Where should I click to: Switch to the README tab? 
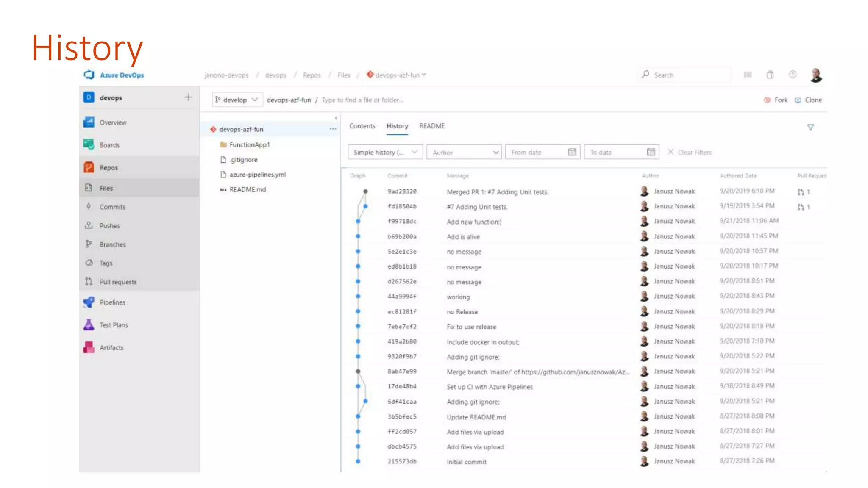(x=432, y=126)
